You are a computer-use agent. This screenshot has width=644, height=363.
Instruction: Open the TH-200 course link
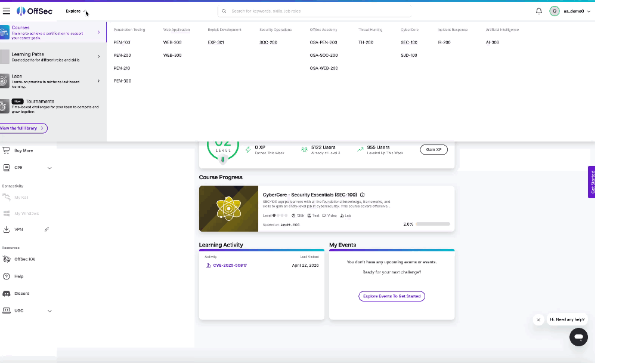tap(366, 42)
